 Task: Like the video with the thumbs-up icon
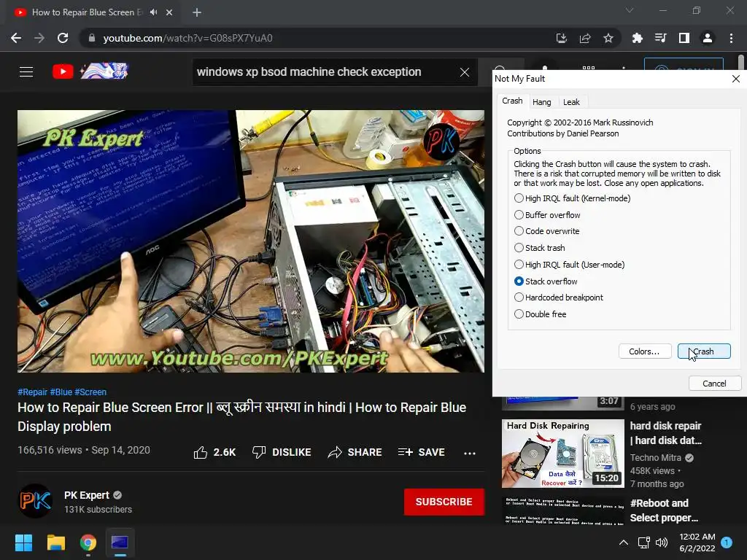pos(201,452)
